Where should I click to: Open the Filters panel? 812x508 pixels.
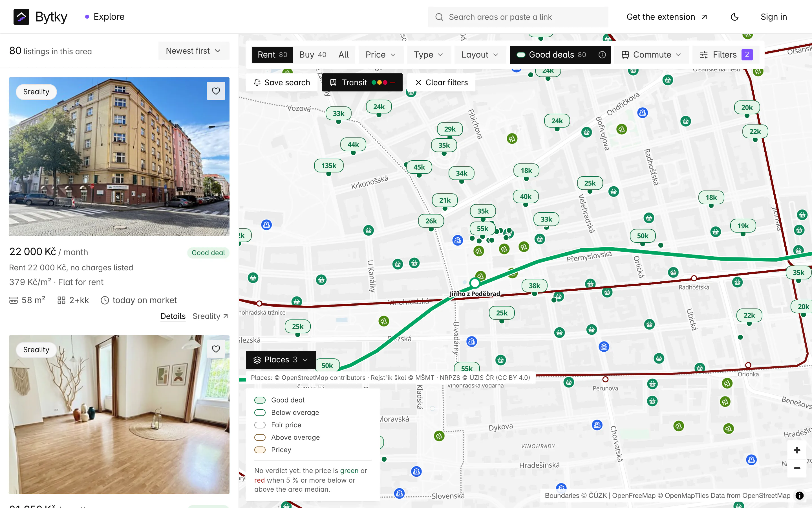tap(726, 55)
